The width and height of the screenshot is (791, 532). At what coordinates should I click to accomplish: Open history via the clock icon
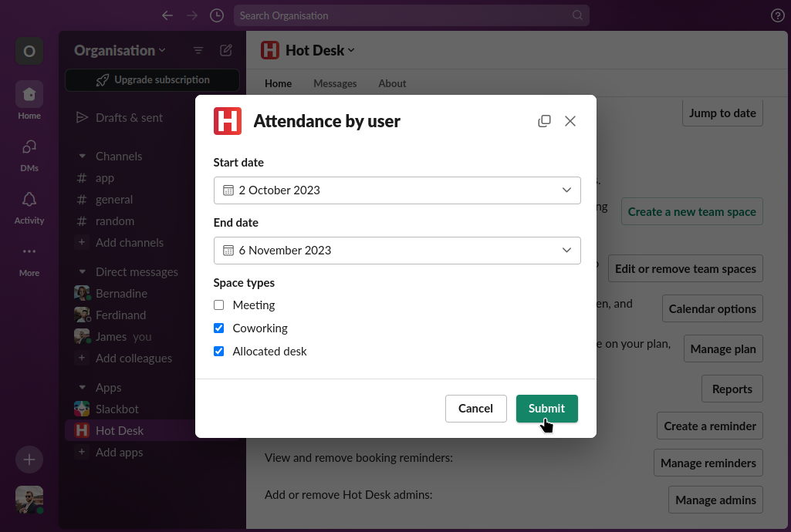click(x=217, y=15)
